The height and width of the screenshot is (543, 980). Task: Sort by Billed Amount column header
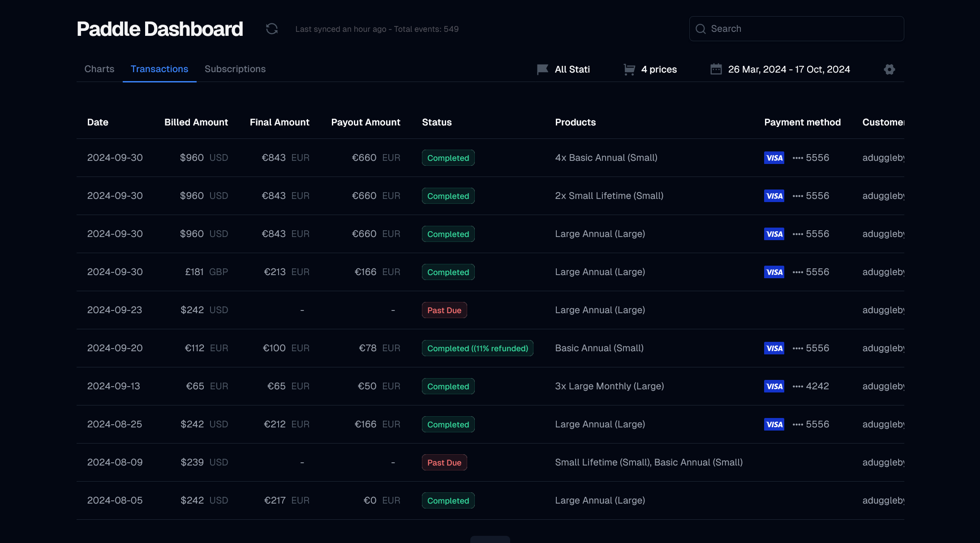[x=196, y=122]
